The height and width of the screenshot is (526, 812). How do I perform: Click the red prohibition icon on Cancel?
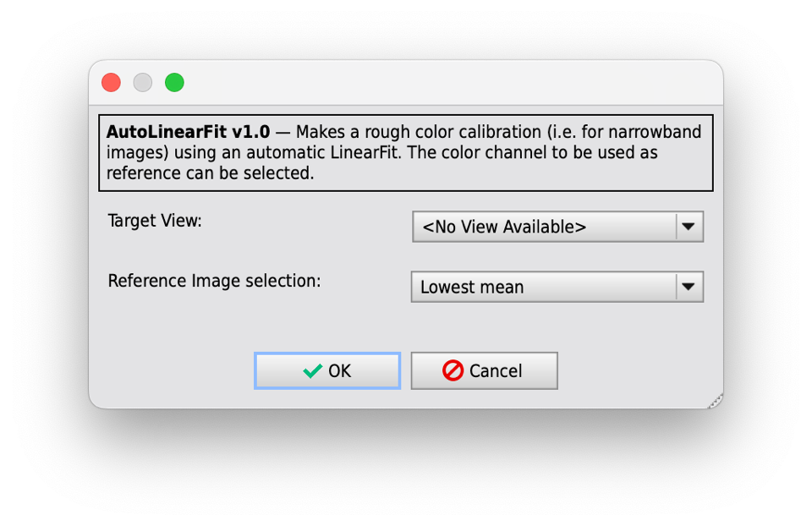tap(453, 370)
